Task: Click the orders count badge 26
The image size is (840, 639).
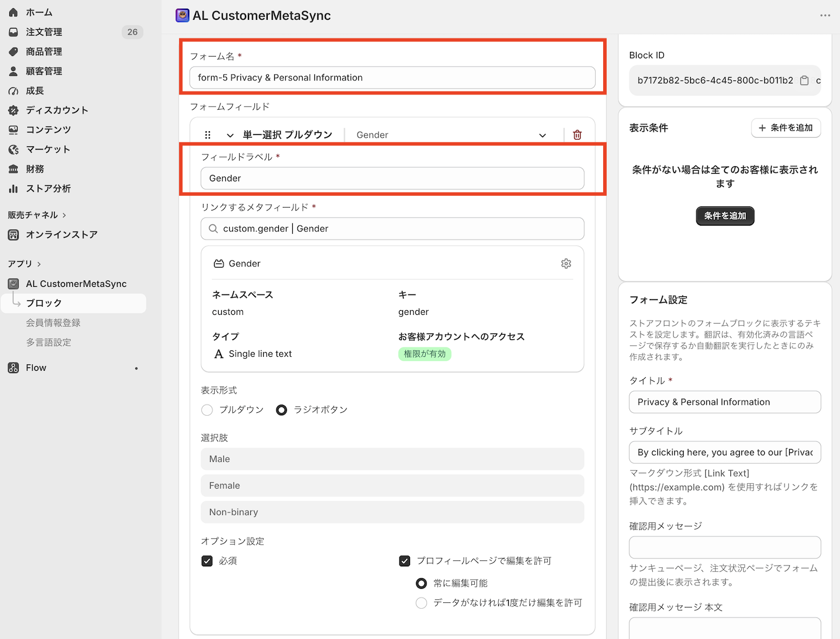Action: pyautogui.click(x=132, y=32)
